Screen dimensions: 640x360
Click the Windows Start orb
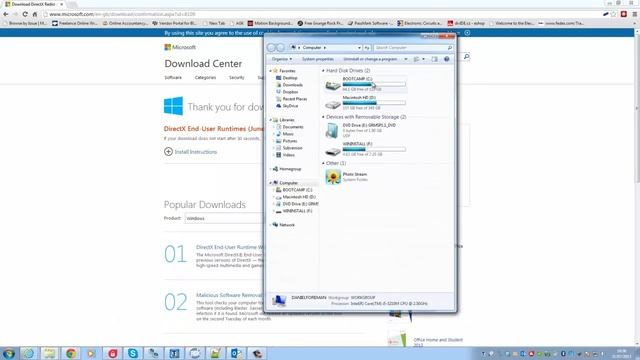[9, 353]
